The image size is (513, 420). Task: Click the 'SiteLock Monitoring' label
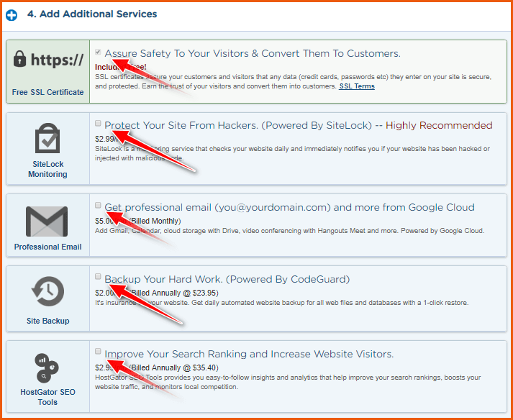tap(47, 169)
